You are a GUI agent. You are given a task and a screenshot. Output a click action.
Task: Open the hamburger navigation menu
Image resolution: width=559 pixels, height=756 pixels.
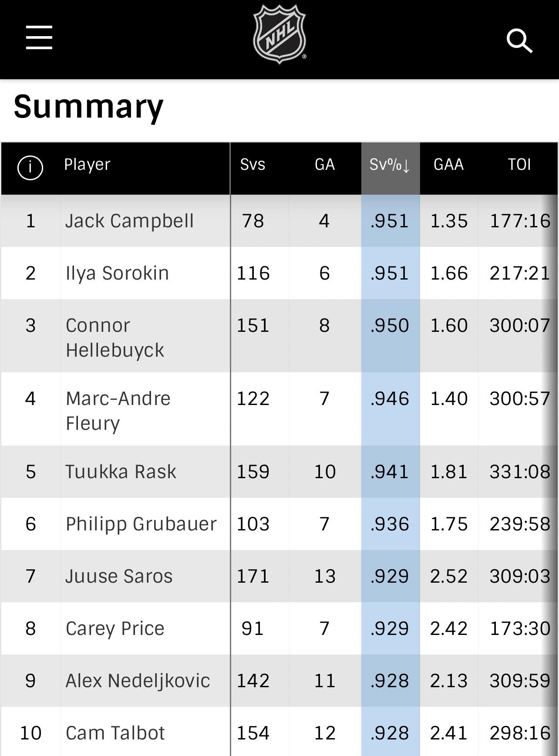[x=38, y=38]
